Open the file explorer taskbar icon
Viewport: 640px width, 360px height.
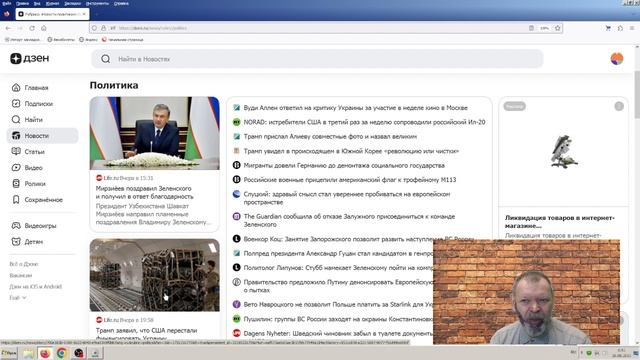[x=28, y=353]
